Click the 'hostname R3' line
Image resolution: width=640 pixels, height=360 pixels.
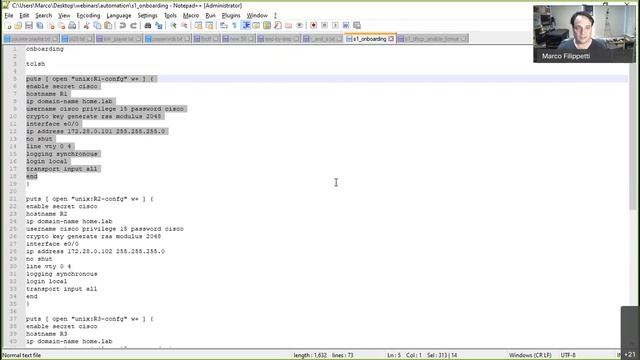pos(47,334)
